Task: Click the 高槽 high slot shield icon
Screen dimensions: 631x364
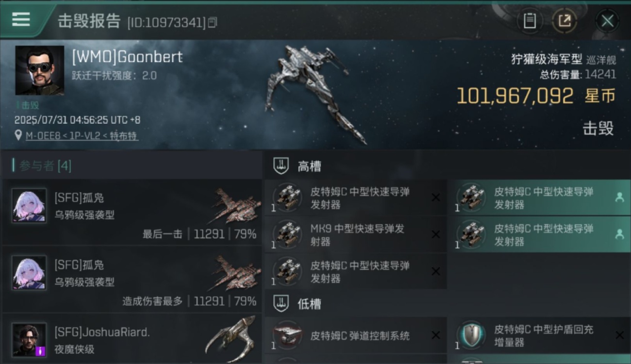Action: pyautogui.click(x=282, y=166)
